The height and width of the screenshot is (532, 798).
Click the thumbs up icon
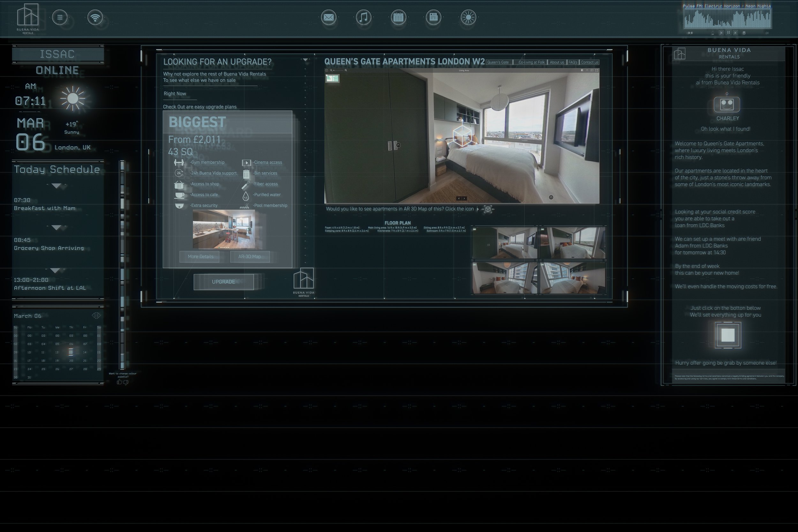point(119,382)
